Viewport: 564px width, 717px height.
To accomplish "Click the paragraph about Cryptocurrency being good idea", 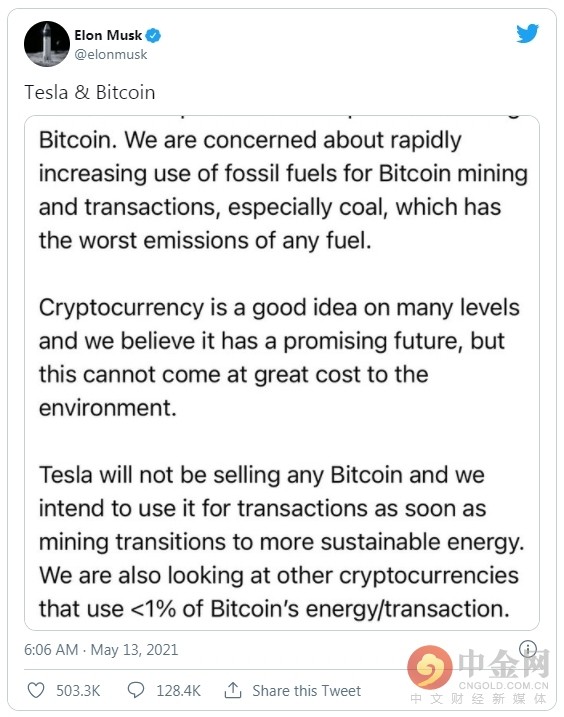I will 279,357.
